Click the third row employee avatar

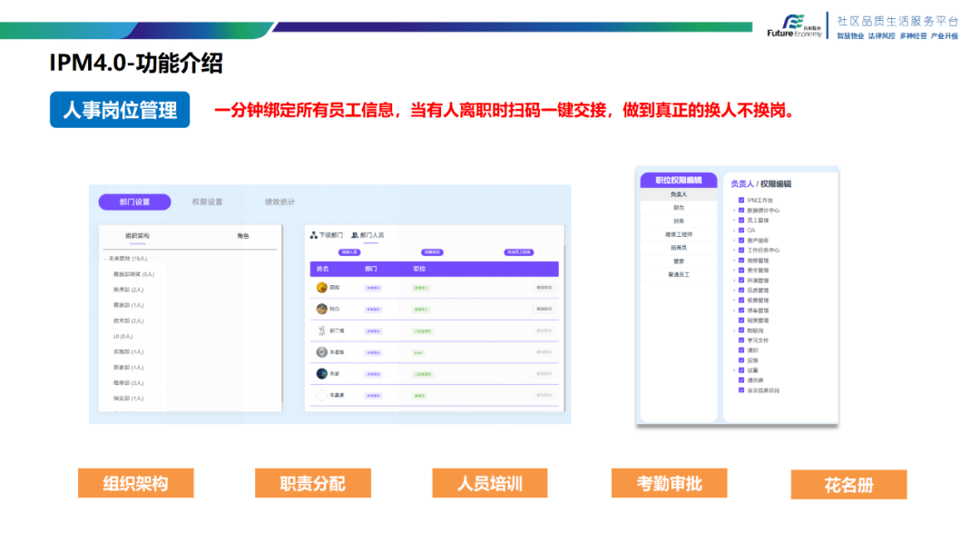click(x=321, y=330)
